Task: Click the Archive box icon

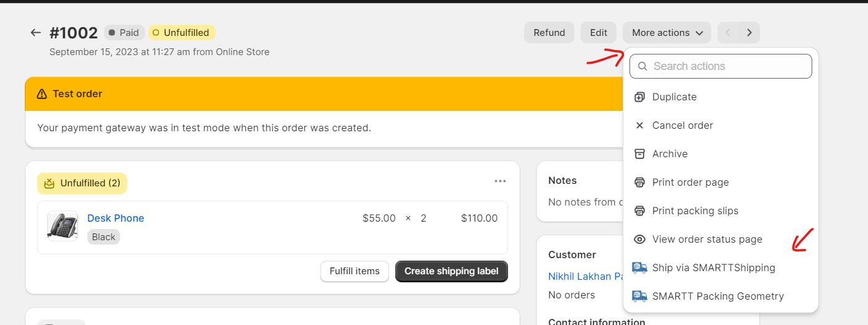Action: click(640, 154)
